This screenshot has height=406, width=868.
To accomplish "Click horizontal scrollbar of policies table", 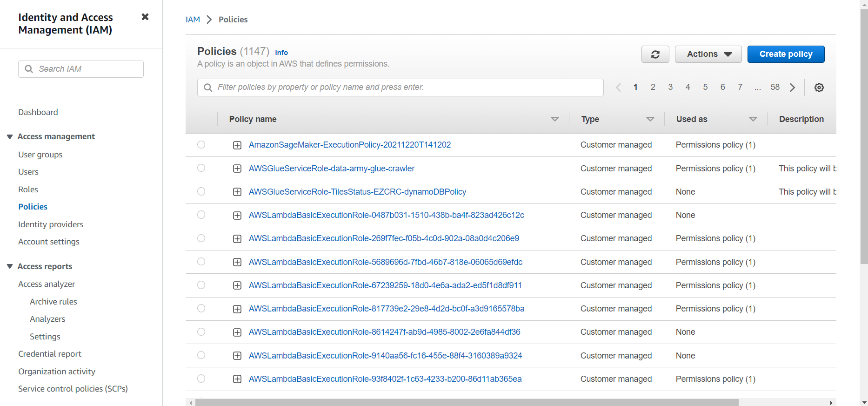I will (467, 402).
